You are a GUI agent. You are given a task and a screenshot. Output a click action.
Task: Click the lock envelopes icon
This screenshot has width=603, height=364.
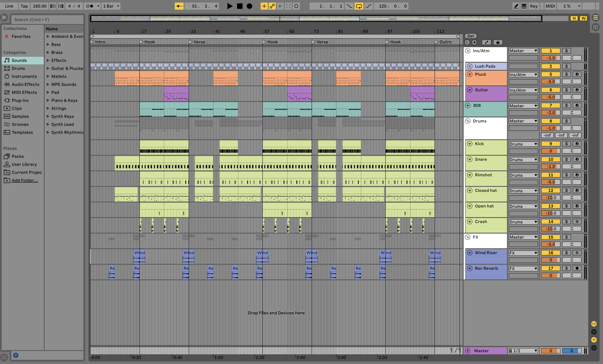(498, 42)
